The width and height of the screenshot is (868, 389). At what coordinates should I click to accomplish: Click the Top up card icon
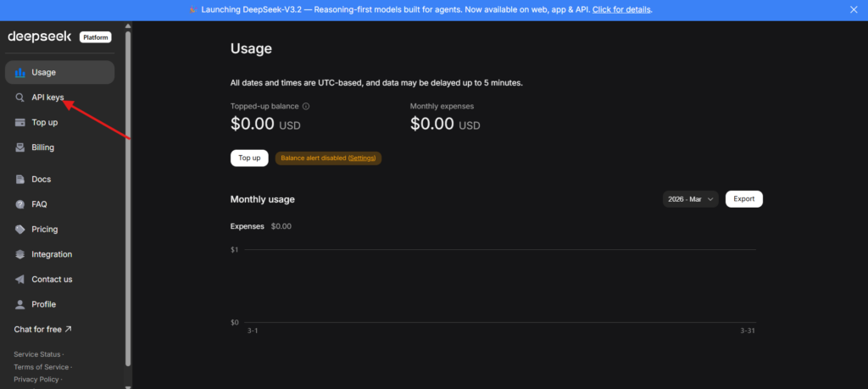(19, 122)
